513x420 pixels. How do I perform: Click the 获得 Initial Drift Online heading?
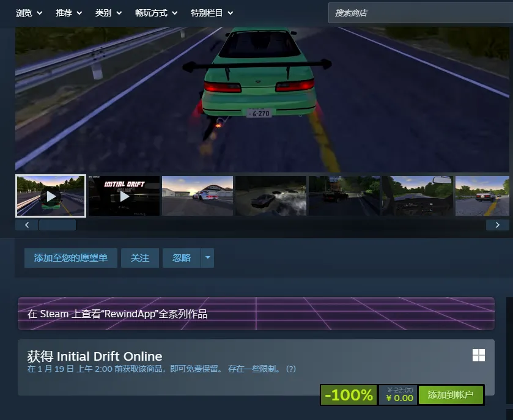[x=95, y=356]
